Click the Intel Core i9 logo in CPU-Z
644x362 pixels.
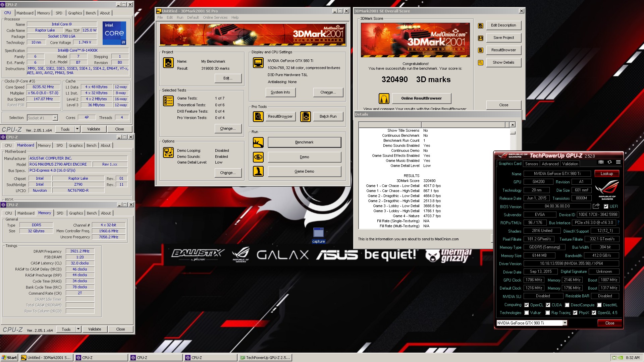[114, 33]
